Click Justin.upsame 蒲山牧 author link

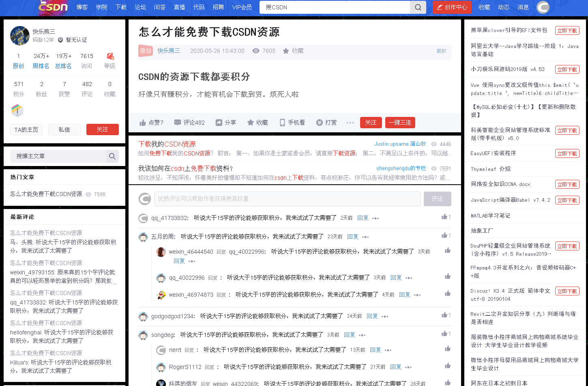point(400,144)
